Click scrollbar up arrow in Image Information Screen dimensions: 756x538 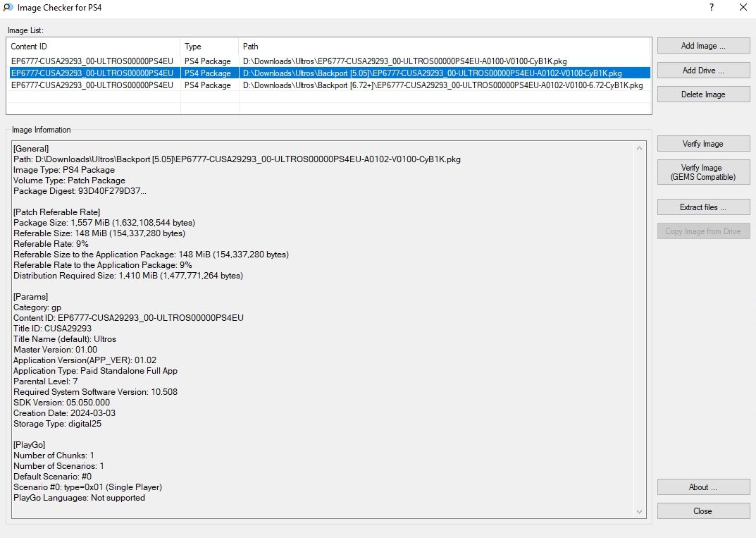tap(640, 149)
